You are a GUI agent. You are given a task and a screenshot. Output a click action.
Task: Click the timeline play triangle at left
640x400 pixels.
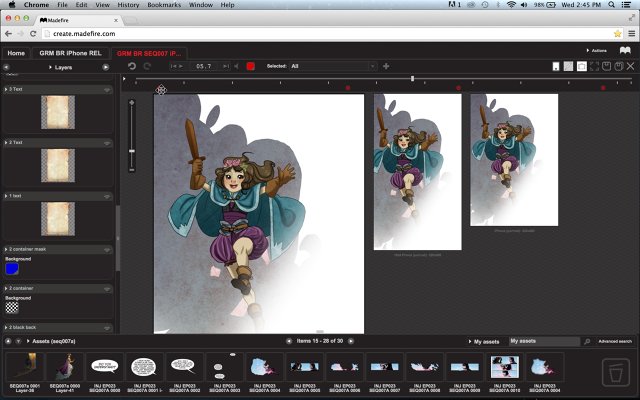124,78
